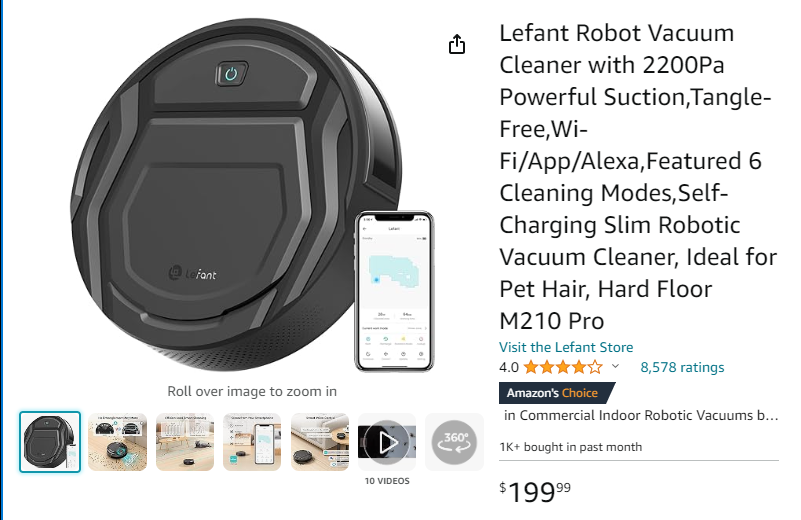Play the product video thumbnail
Screen dimensions: 801x520
387,442
